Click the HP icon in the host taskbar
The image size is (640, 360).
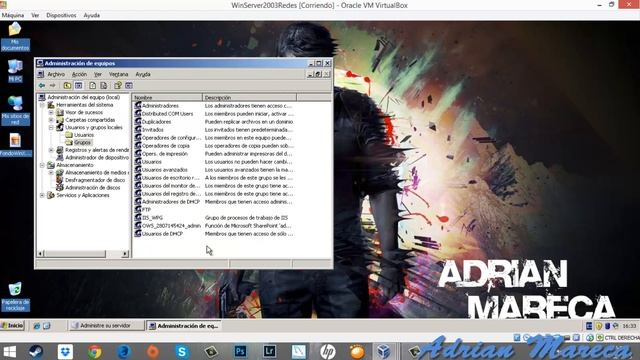tap(328, 351)
